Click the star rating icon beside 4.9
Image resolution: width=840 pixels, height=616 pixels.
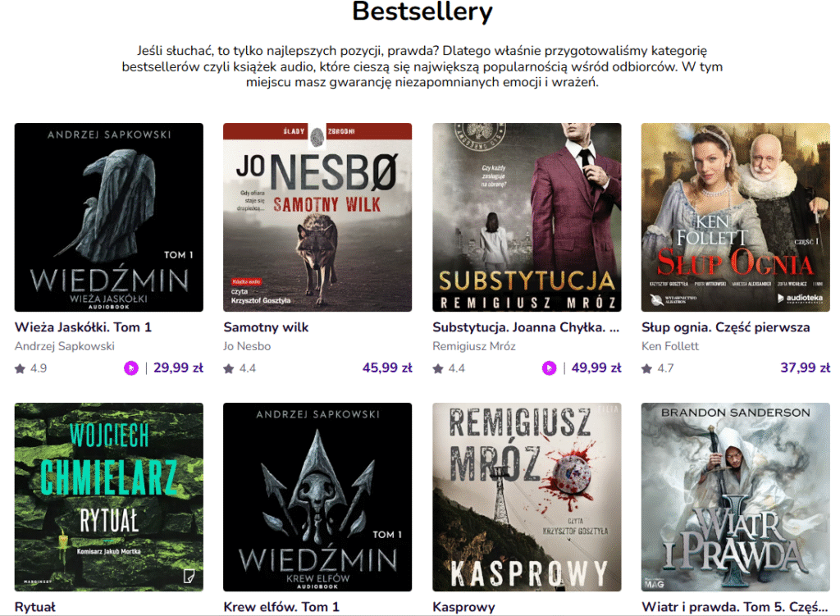click(20, 368)
